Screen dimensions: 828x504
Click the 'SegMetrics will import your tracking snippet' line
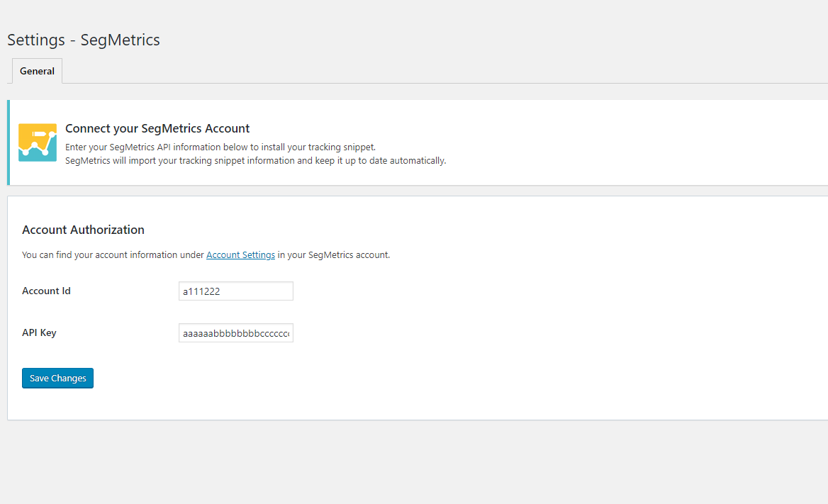point(256,161)
